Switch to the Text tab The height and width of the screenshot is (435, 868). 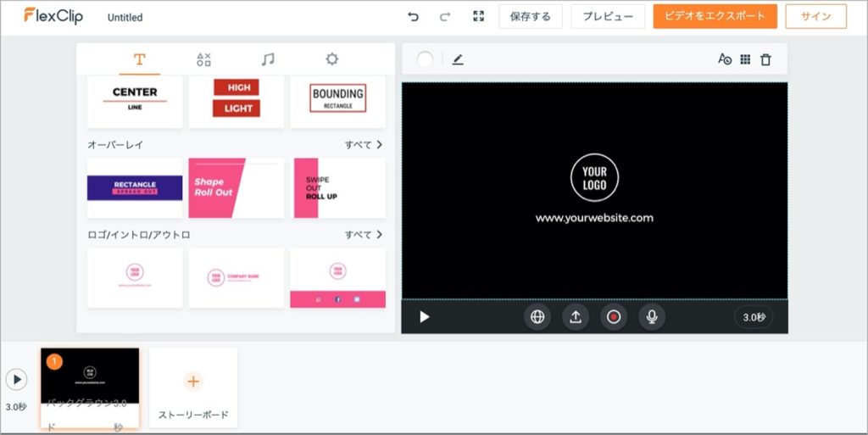point(140,59)
